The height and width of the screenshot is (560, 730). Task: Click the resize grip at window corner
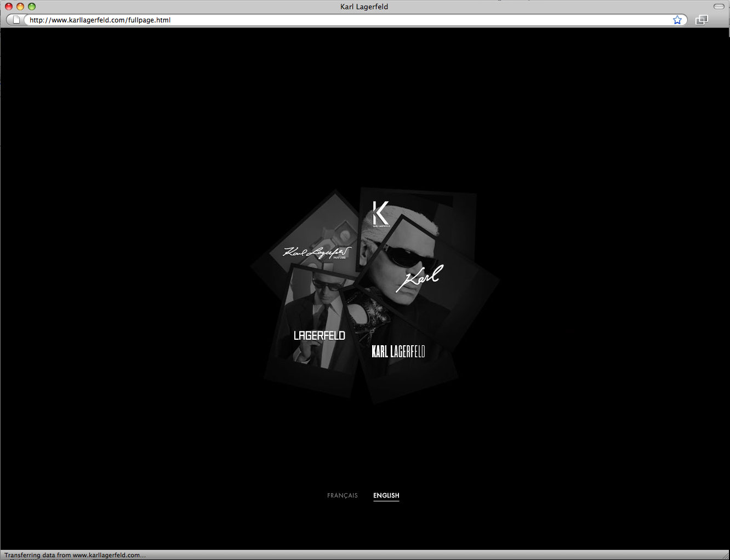(x=725, y=555)
